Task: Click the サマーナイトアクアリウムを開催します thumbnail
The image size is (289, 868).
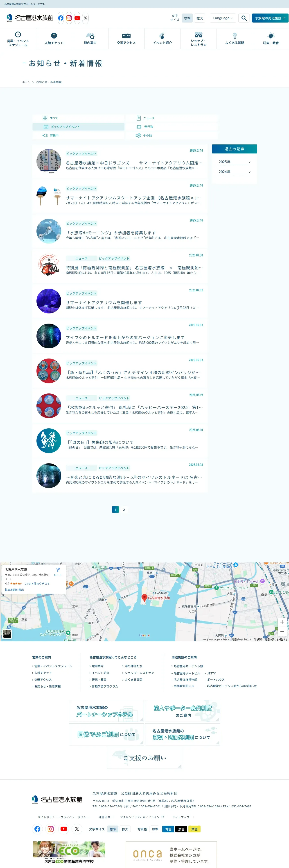Action: pyautogui.click(x=49, y=301)
